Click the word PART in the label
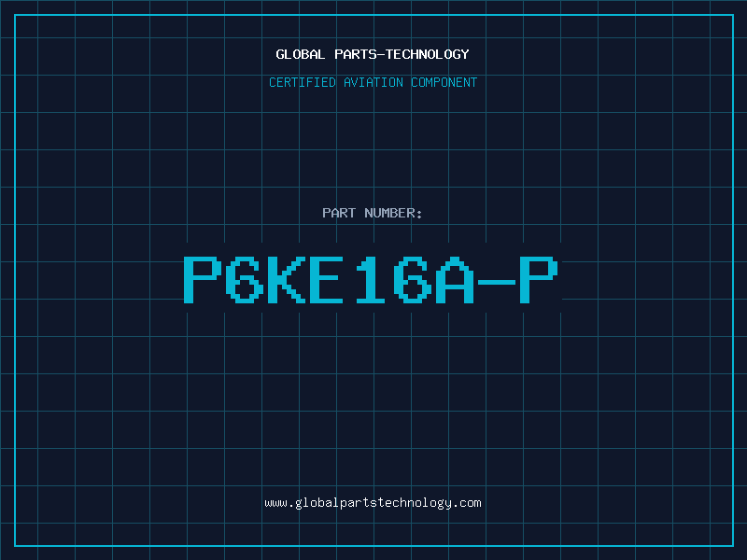747x560 pixels. [x=339, y=213]
